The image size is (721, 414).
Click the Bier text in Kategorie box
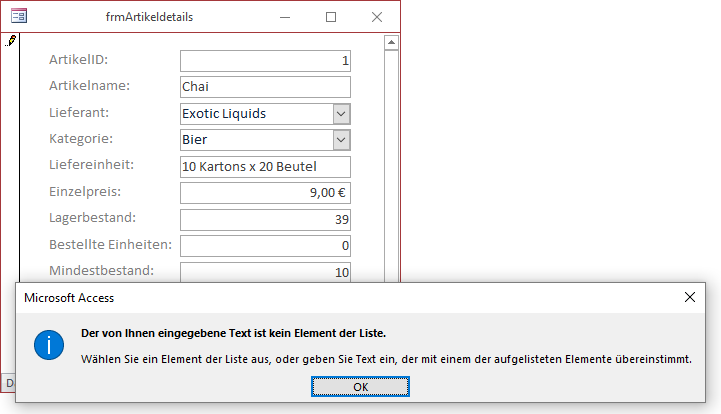click(195, 140)
